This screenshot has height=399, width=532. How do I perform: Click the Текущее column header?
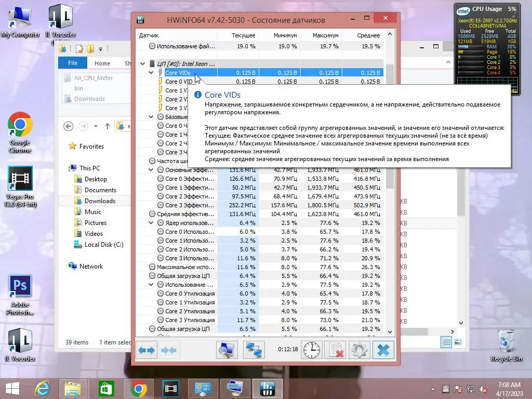237,35
